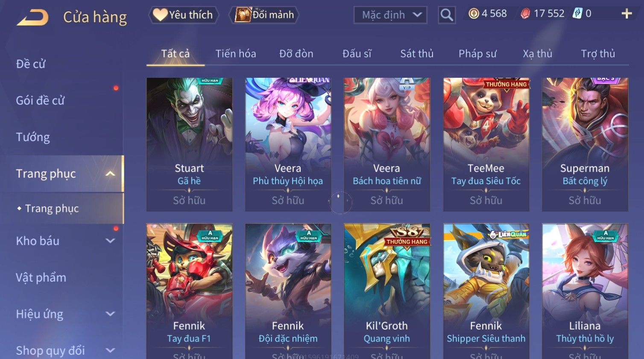
Task: Switch to the Tiến hóa tab
Action: tap(236, 54)
